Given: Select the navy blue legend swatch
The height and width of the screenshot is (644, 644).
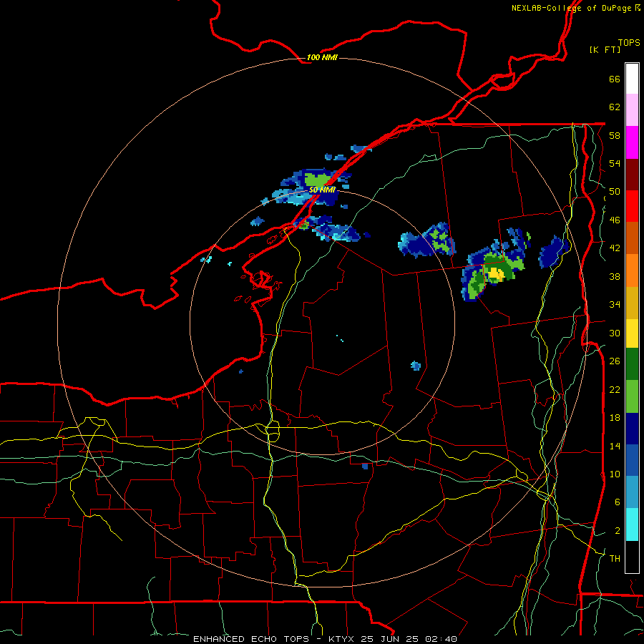Looking at the screenshot, I should point(632,429).
